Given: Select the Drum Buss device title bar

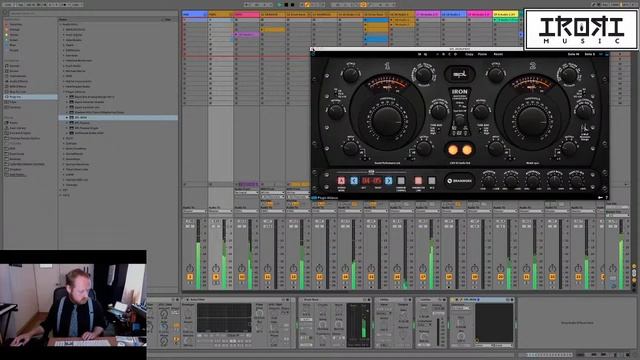Looking at the screenshot, I should [x=335, y=300].
